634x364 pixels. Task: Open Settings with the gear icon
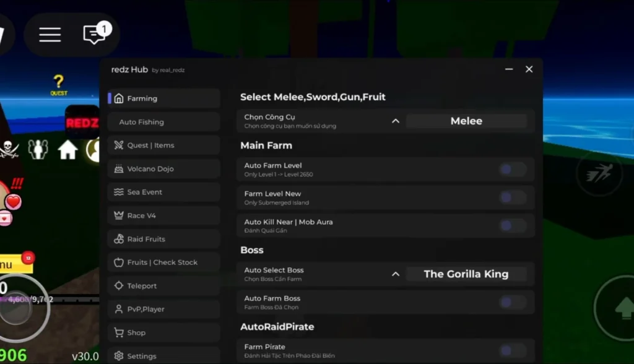[x=118, y=355]
